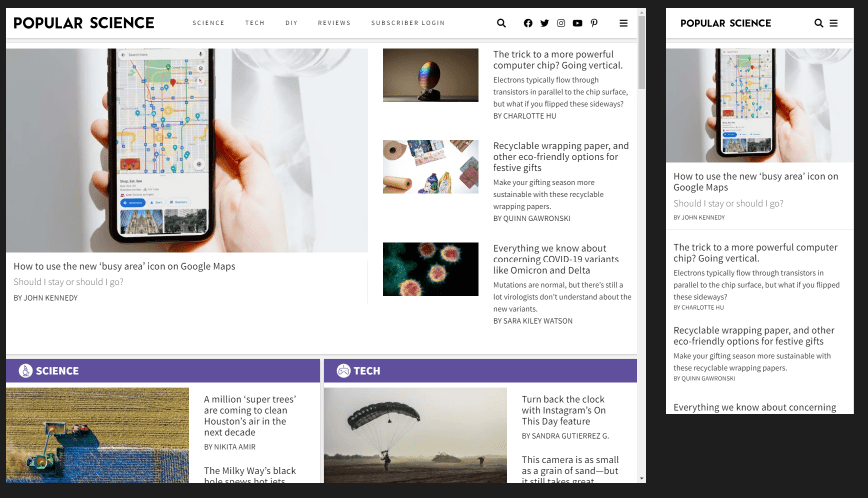Viewport: 868px width, 498px height.
Task: Click the Popular Science logo in mobile view
Action: pos(725,23)
